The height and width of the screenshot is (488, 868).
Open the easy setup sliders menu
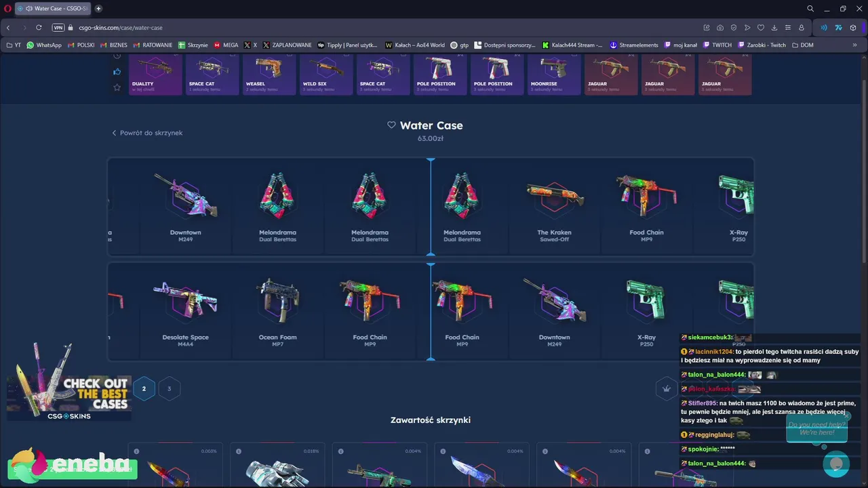[788, 28]
